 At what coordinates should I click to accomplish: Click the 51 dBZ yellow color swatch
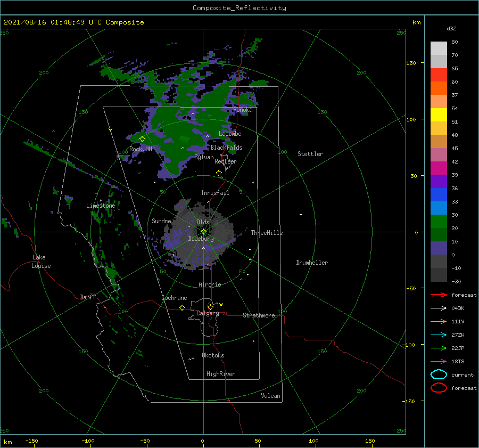click(x=439, y=115)
